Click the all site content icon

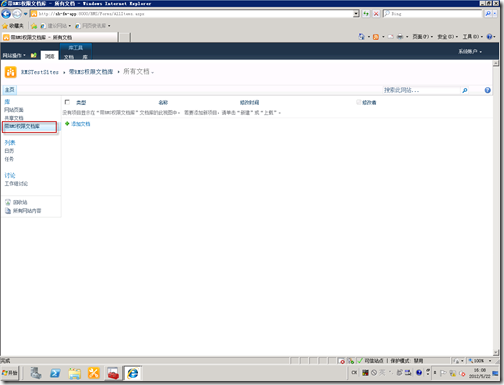(8, 211)
